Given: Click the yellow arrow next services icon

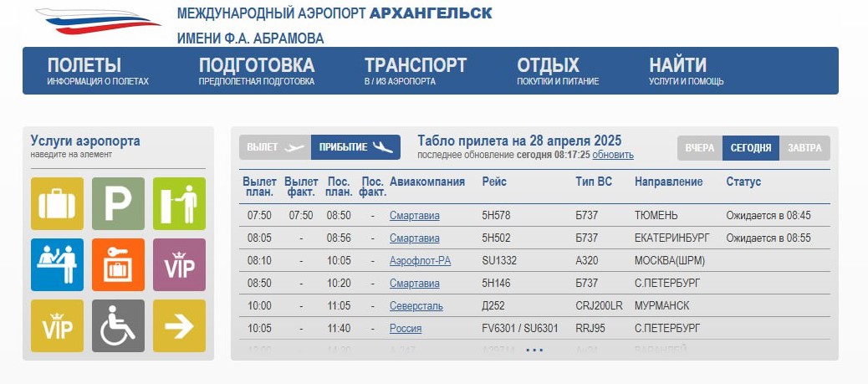Looking at the screenshot, I should tap(179, 325).
